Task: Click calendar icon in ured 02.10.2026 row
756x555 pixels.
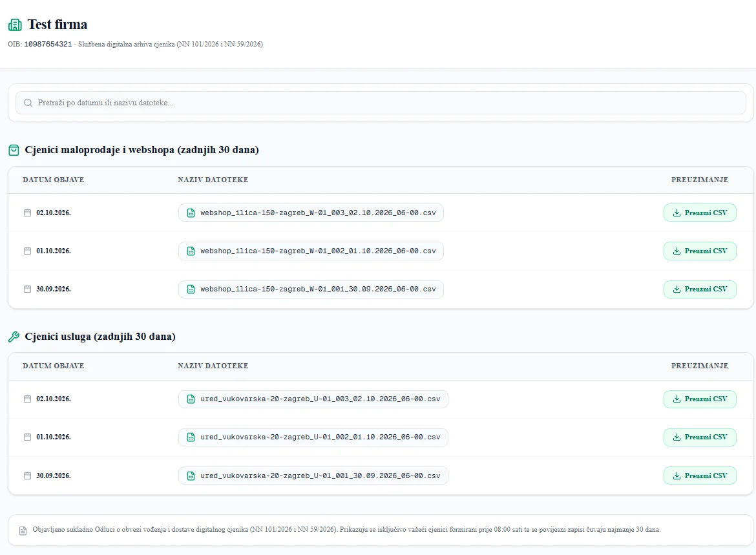Action: [28, 399]
